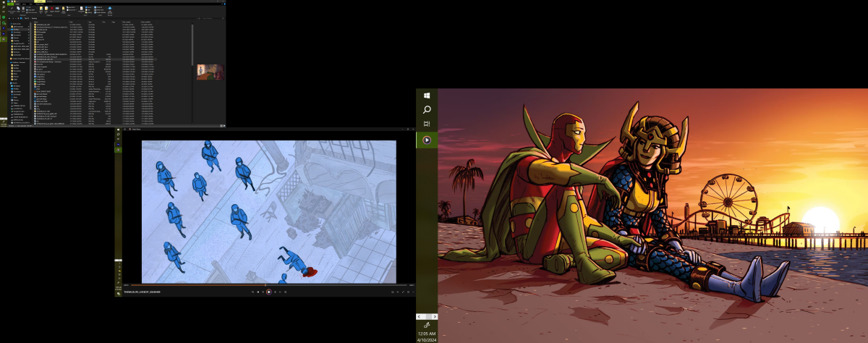The image size is (868, 343).
Task: Open the Share tab in File Explorer
Action: coord(24,4)
